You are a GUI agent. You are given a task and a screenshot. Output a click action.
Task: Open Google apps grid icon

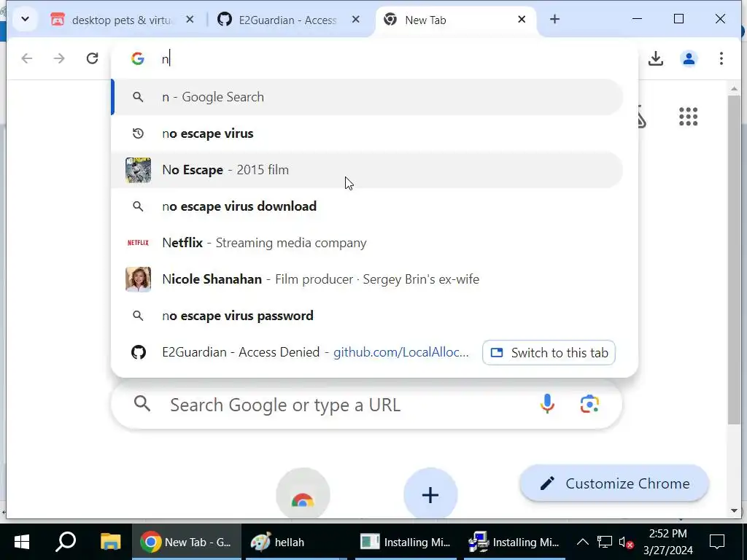689,117
